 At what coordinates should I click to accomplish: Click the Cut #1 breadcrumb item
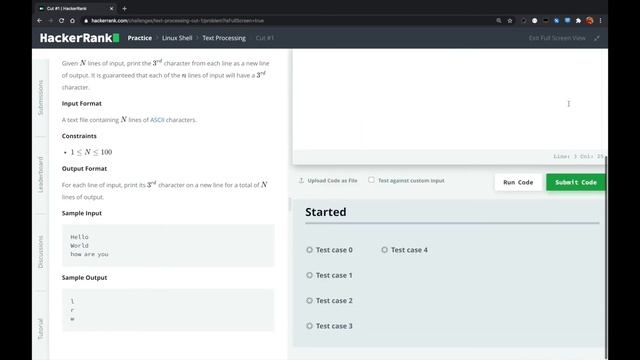pos(264,38)
